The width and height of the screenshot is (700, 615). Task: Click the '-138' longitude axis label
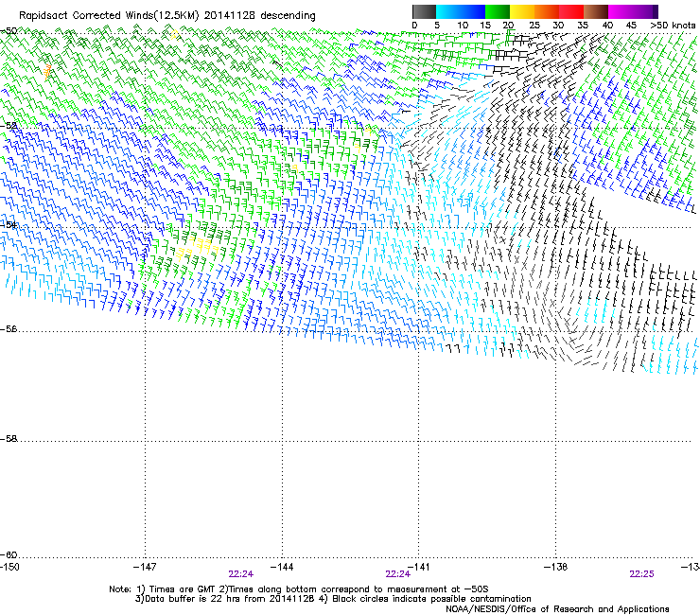point(556,567)
